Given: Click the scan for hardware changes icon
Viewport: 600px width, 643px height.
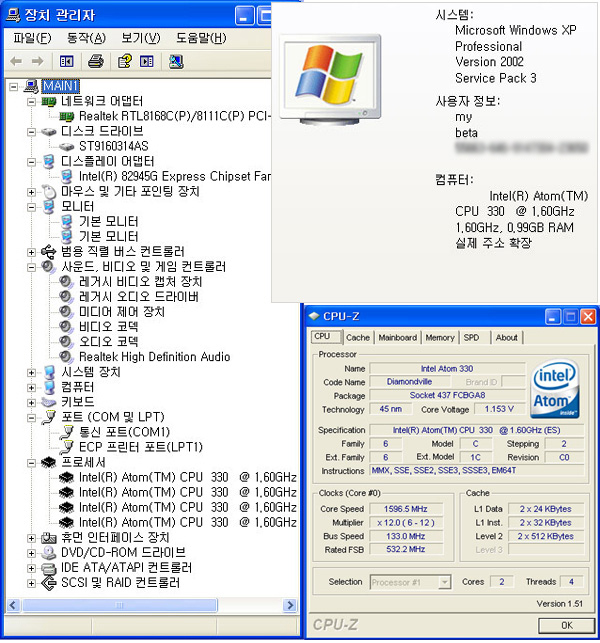Looking at the screenshot, I should pos(176,62).
